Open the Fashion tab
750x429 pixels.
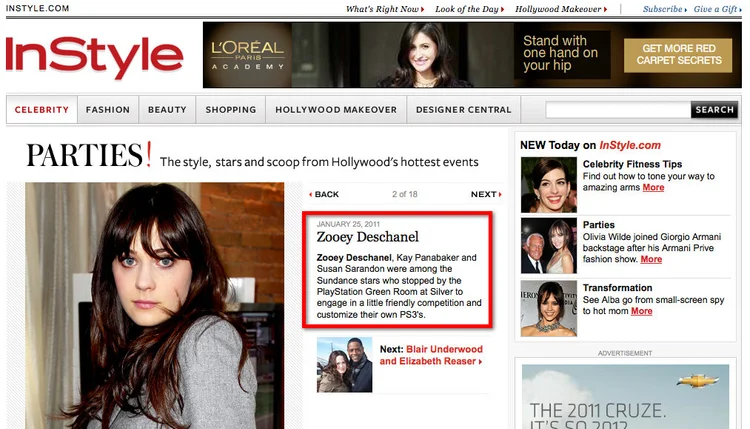[x=108, y=110]
